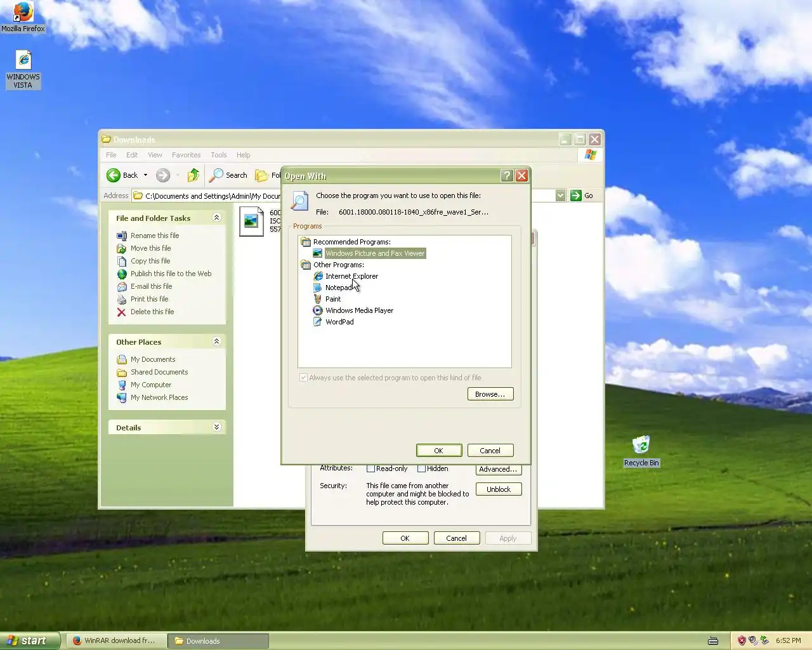
Task: Open My Network Places link
Action: (x=159, y=397)
